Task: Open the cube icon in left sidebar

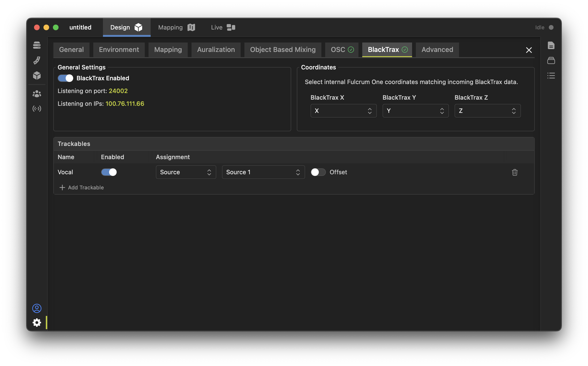Action: coord(37,76)
